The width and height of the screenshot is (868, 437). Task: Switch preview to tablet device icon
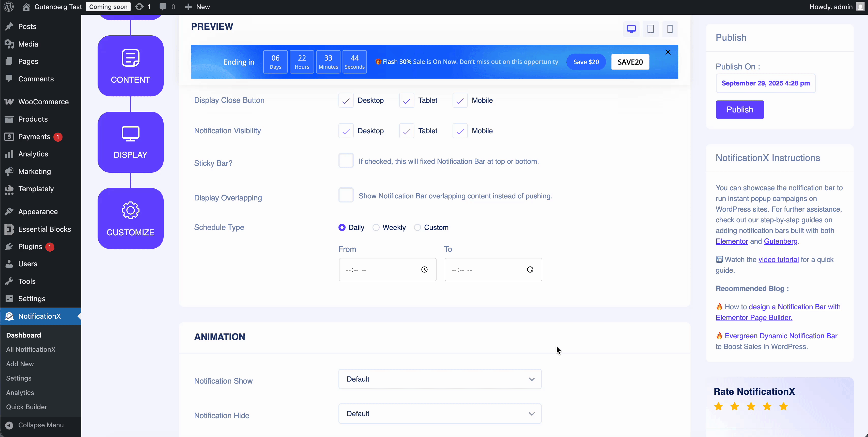pos(650,29)
